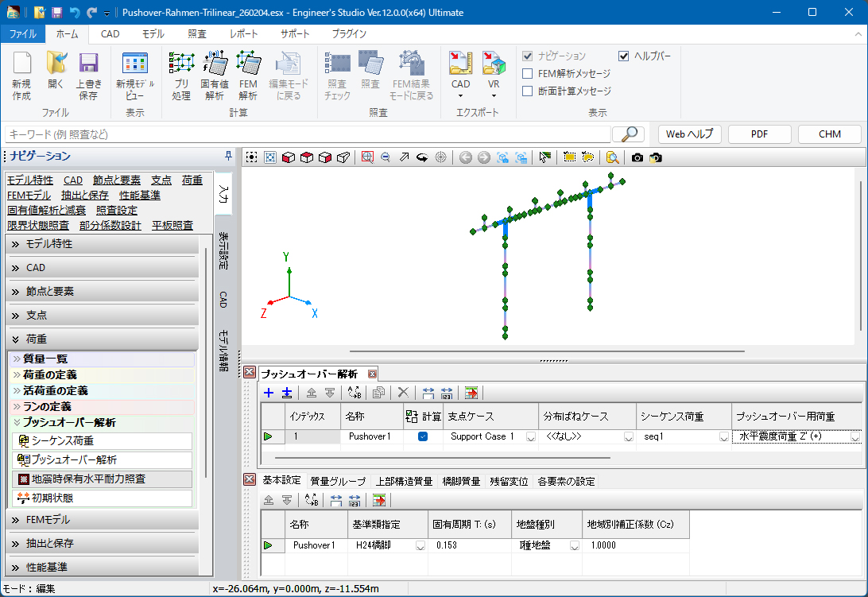Viewport: 868px width, 597px height.
Task: Click the プリ処理 pre-processing icon
Action: [x=181, y=64]
